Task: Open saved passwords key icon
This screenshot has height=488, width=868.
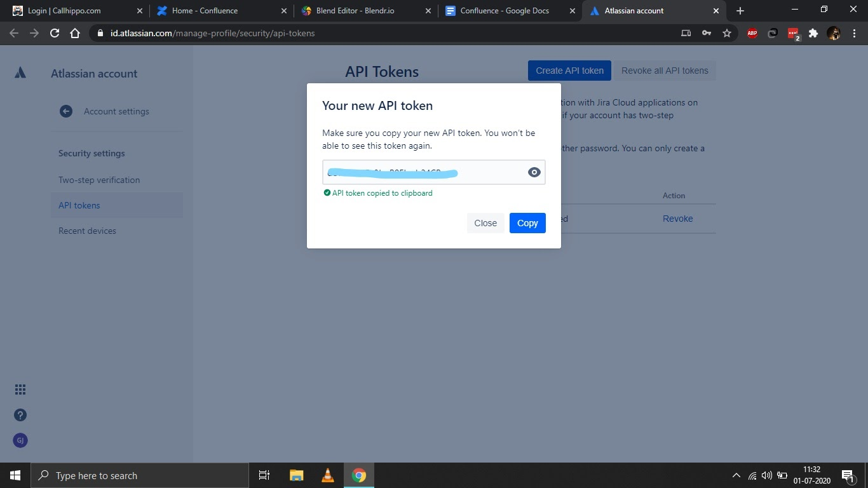Action: click(707, 33)
